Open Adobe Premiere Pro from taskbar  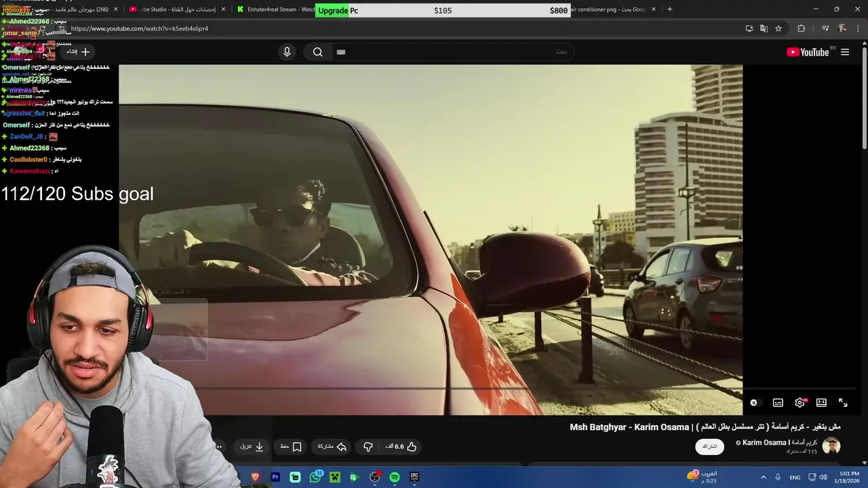click(x=275, y=477)
